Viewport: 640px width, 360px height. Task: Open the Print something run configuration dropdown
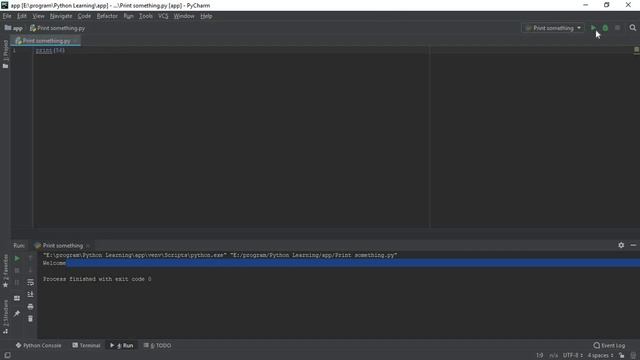pos(553,28)
